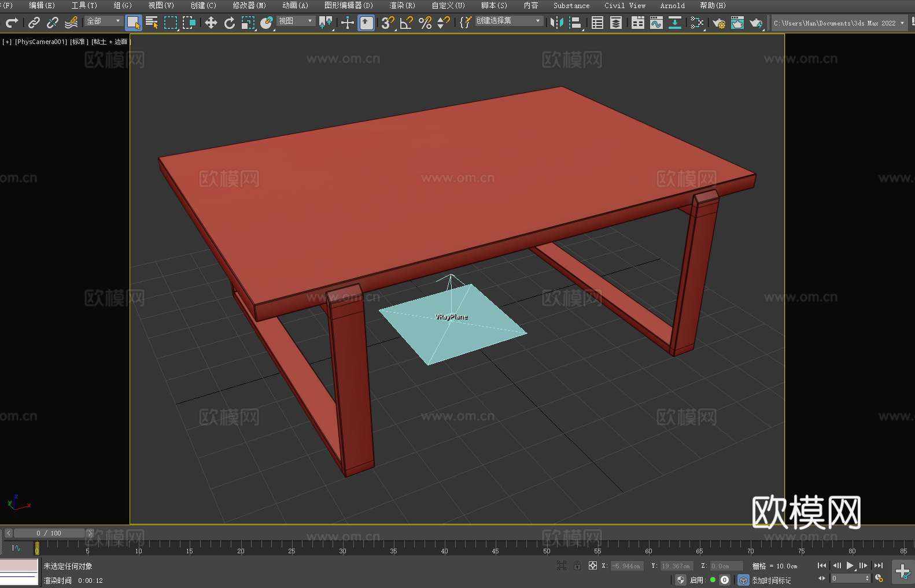This screenshot has width=915, height=588.
Task: Open the selection filter dropdown 全部
Action: pyautogui.click(x=104, y=21)
